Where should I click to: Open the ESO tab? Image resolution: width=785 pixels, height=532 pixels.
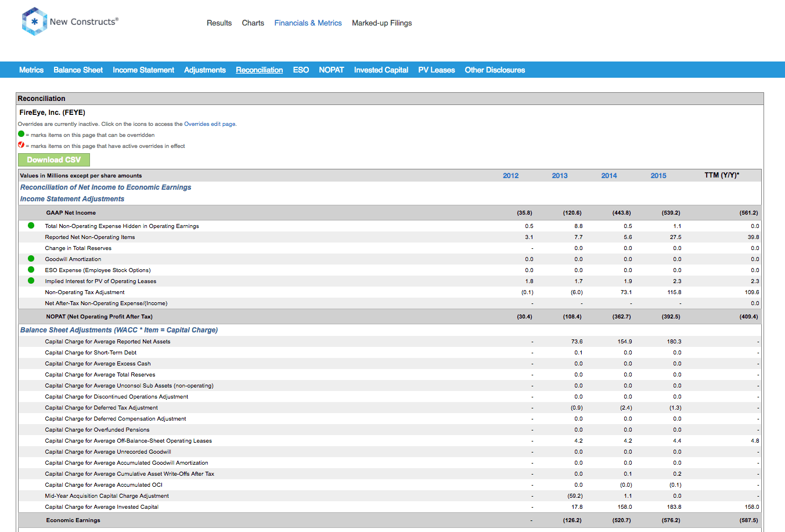[301, 70]
